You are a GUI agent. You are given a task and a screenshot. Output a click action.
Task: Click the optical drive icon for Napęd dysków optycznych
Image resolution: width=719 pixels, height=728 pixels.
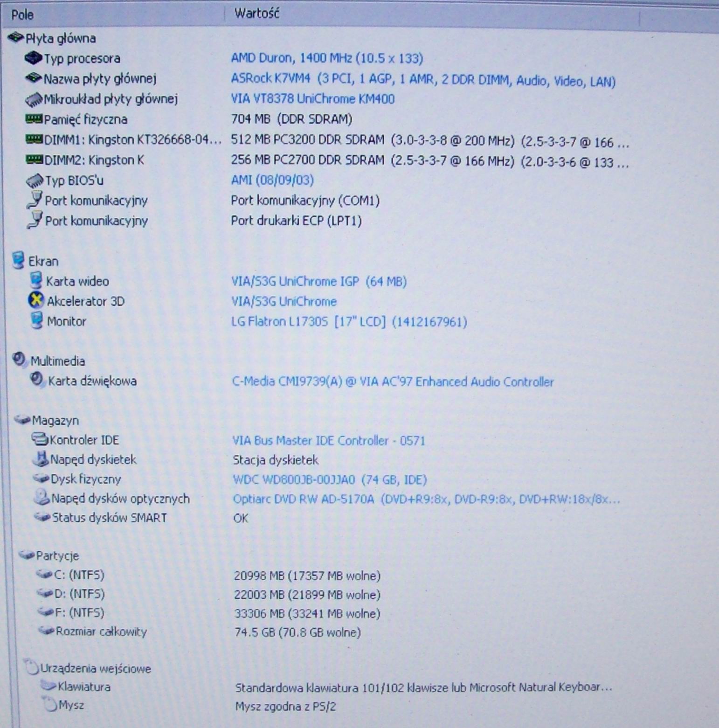click(x=41, y=498)
